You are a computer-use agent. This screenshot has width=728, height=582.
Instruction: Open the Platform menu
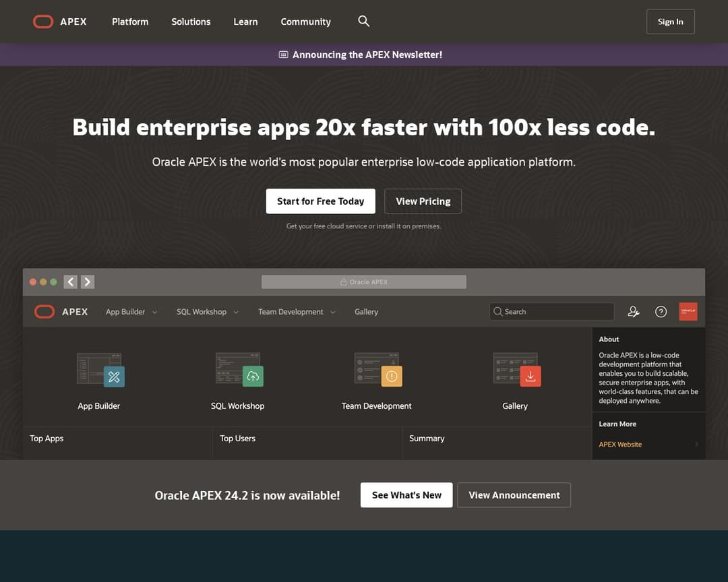[130, 22]
